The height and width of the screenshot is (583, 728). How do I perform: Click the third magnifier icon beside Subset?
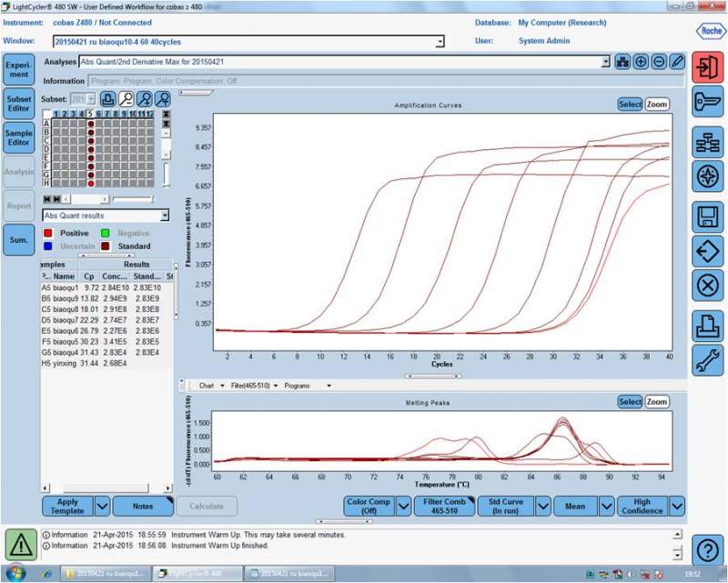pos(145,99)
